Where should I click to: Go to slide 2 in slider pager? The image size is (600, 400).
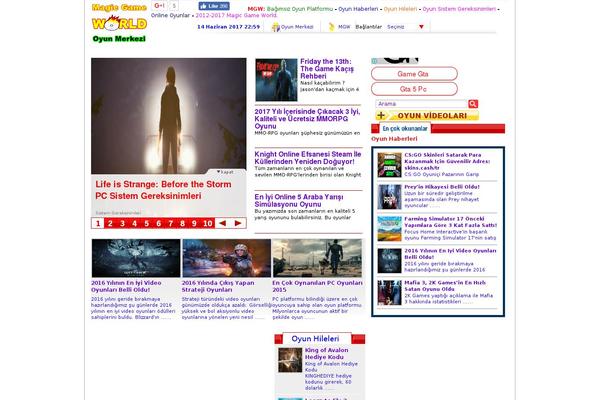click(x=110, y=223)
